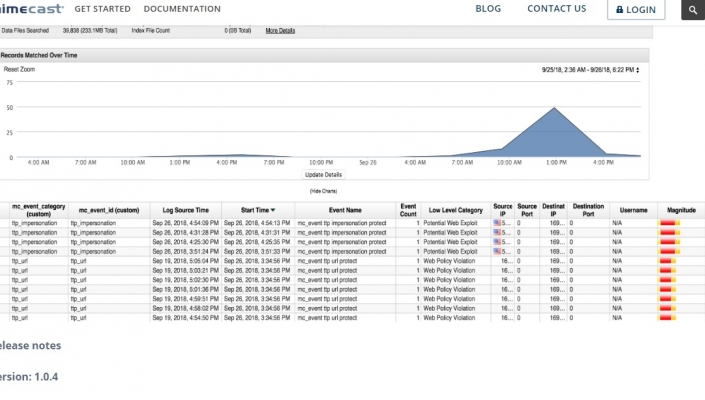Screen dimensions: 705x400
Task: Click the Update Details button
Action: click(x=323, y=174)
